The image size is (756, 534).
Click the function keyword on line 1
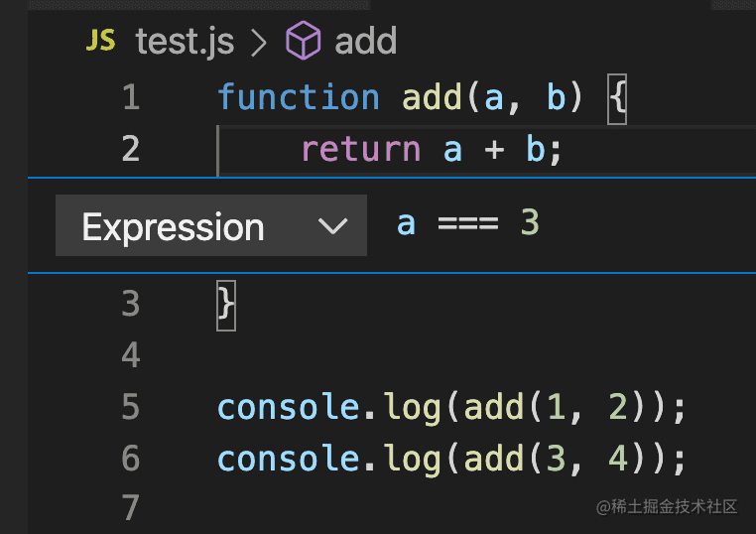pos(298,97)
